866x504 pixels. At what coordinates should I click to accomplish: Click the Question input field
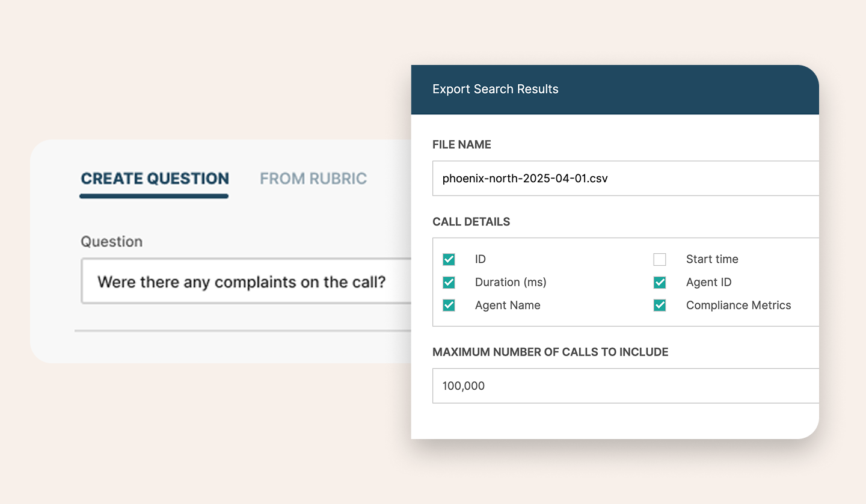(x=247, y=281)
